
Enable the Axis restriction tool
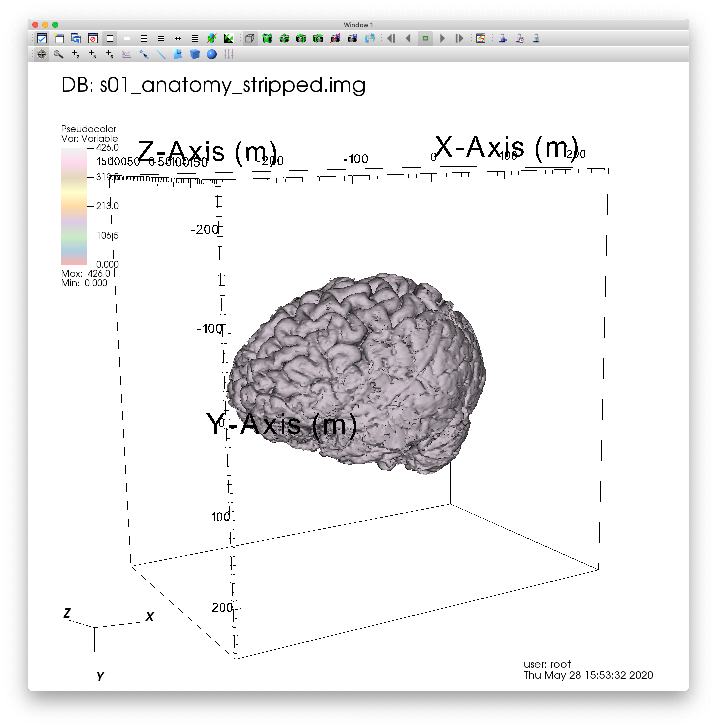(x=229, y=54)
